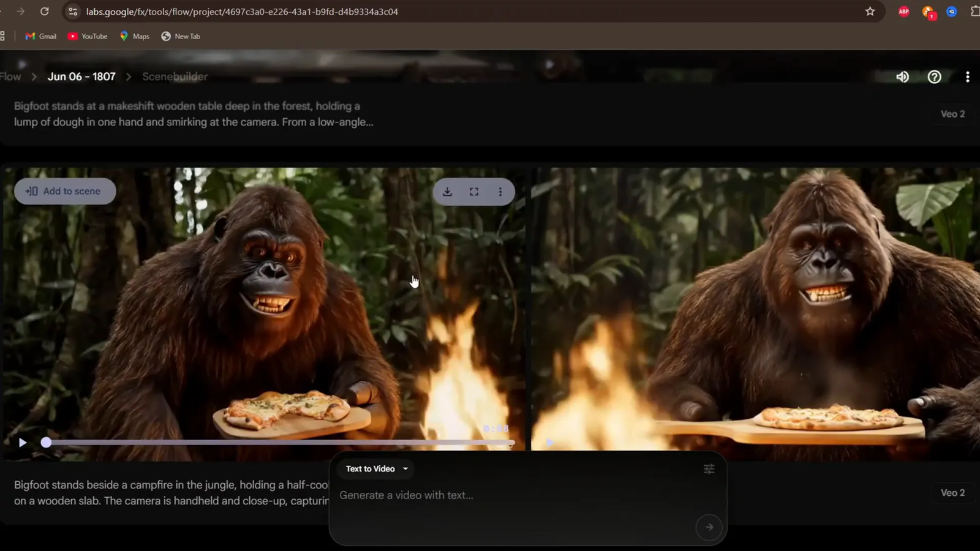Click the left video progress scrubber handle
This screenshot has height=551, width=980.
46,442
